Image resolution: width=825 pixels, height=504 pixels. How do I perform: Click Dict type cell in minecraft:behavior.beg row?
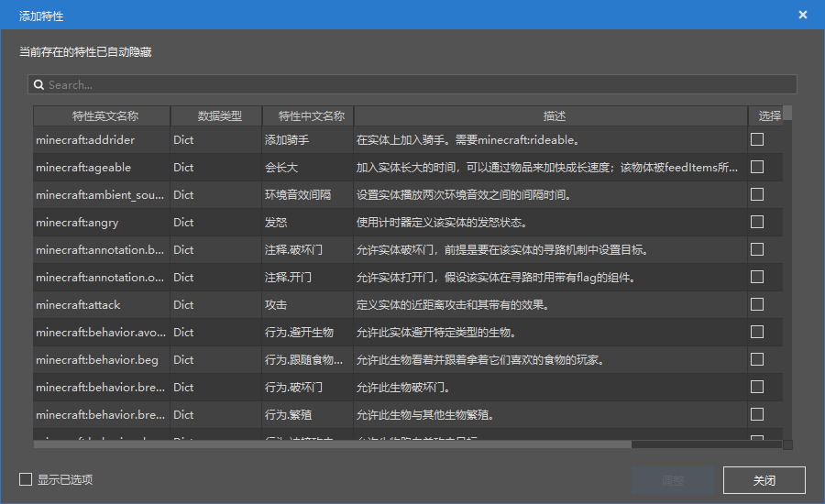pyautogui.click(x=215, y=360)
